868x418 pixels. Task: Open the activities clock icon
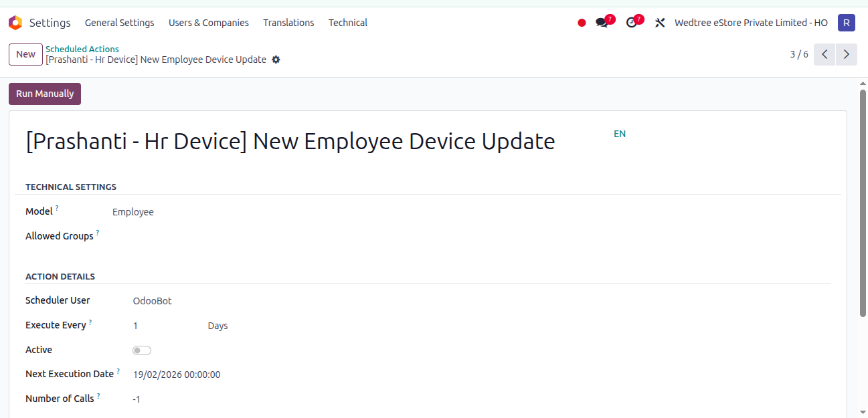pyautogui.click(x=632, y=23)
